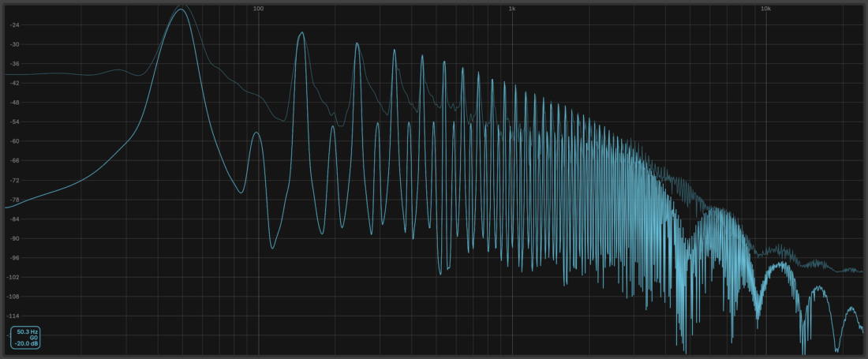Click the -36 dB scale label
This screenshot has height=359, width=868.
pos(14,64)
